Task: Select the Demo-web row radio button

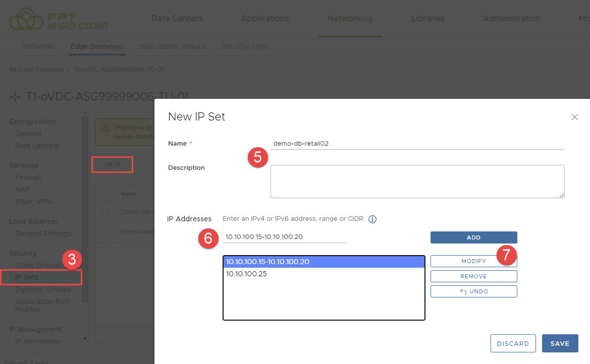Action: coord(105,232)
